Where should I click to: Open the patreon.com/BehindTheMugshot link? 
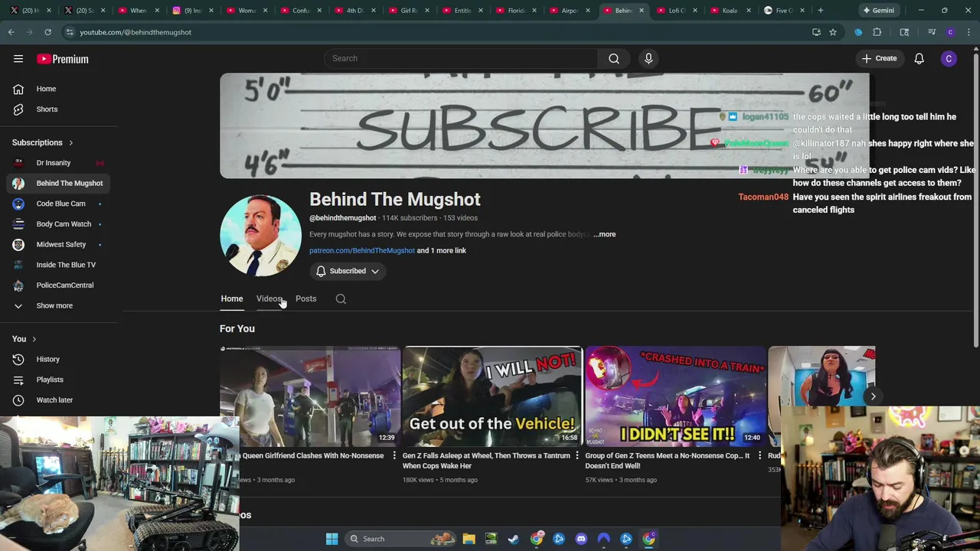pyautogui.click(x=362, y=250)
